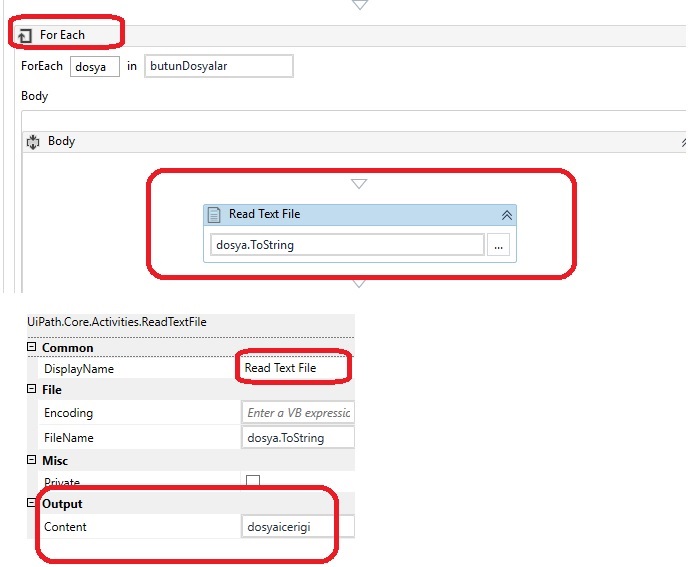Collapse the Common properties section

tap(32, 347)
